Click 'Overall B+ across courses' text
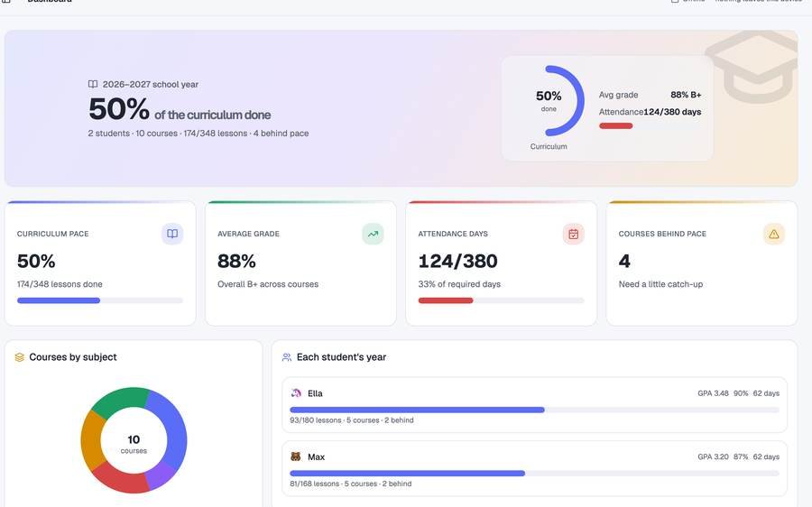Image resolution: width=812 pixels, height=507 pixels. click(268, 284)
